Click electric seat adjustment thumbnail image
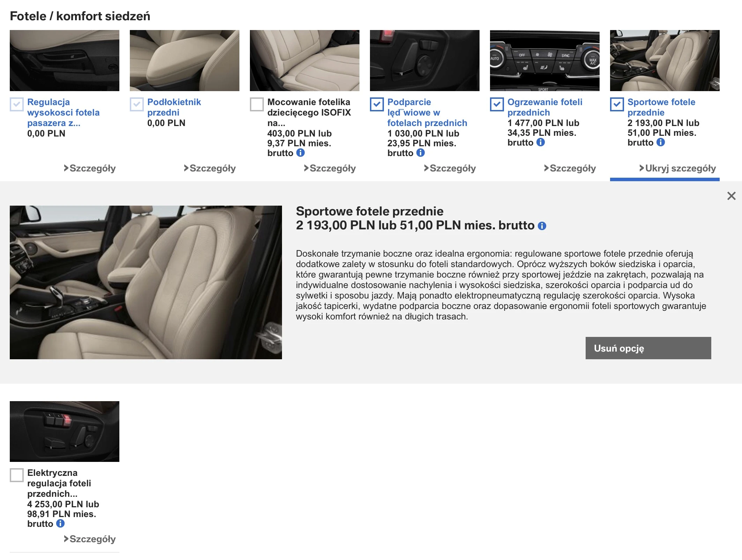 pos(65,432)
